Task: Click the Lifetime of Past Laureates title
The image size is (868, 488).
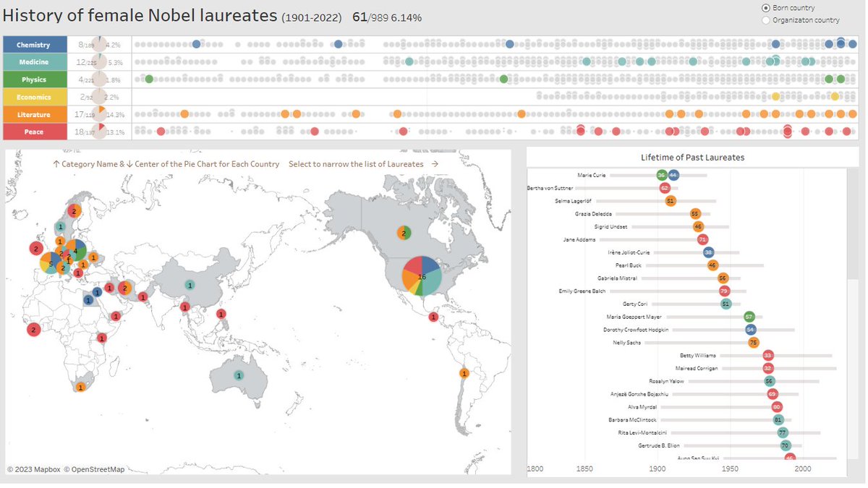Action: (692, 157)
